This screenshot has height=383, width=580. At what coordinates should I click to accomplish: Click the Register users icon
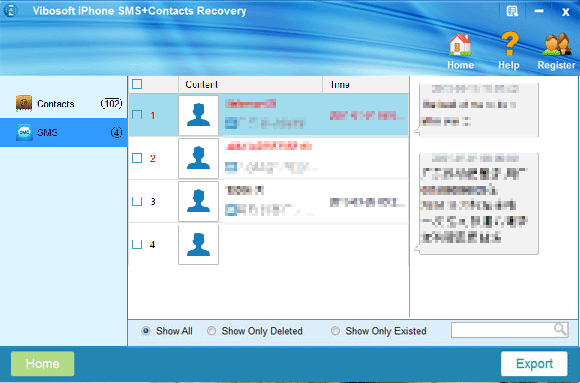tap(557, 44)
